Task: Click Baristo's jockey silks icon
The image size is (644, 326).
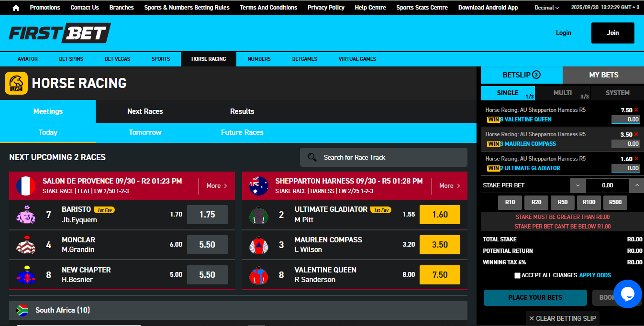Action: click(x=25, y=215)
